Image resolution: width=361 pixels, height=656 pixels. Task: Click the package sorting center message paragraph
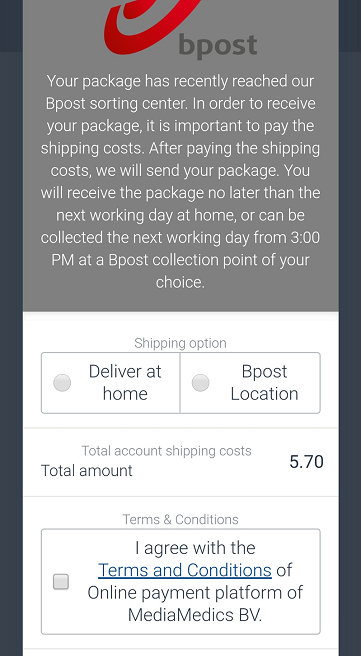180,182
